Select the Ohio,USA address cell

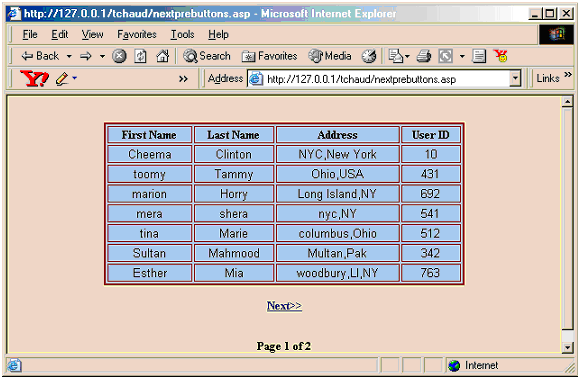point(338,174)
